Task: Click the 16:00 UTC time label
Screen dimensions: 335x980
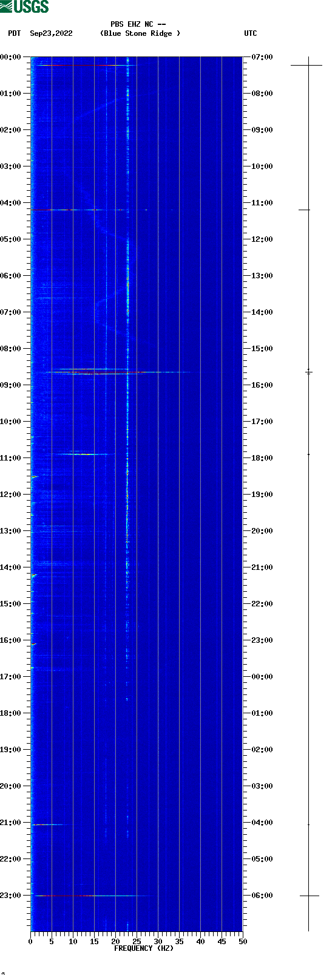Action: tap(262, 385)
